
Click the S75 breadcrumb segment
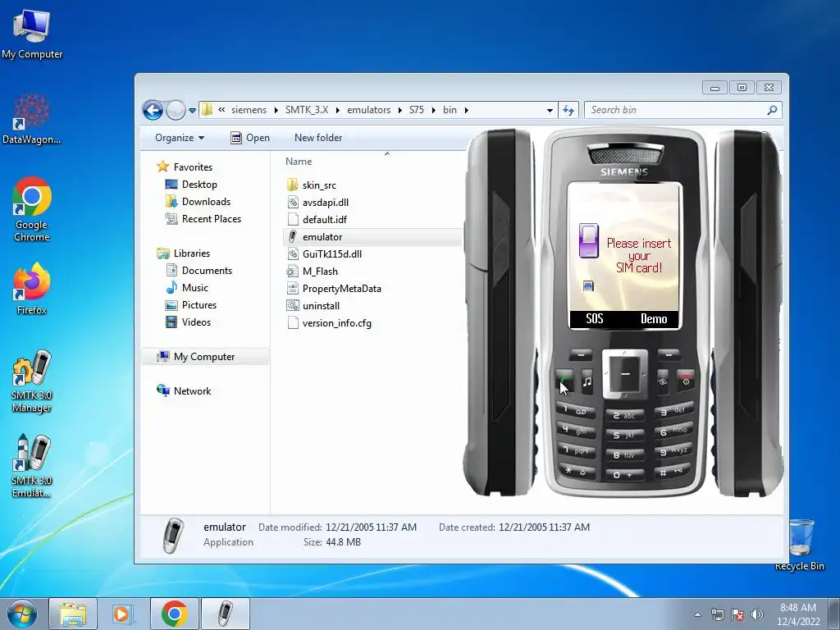click(x=416, y=110)
